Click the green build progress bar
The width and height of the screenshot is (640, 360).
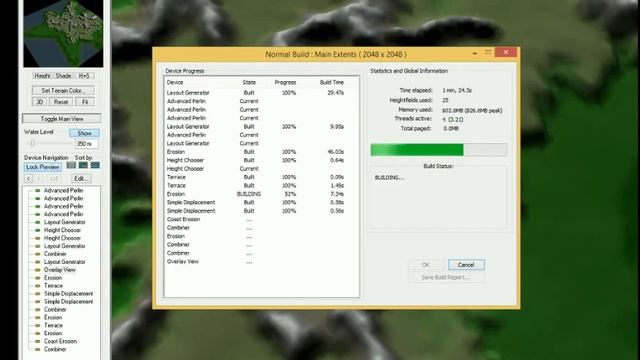click(x=439, y=150)
